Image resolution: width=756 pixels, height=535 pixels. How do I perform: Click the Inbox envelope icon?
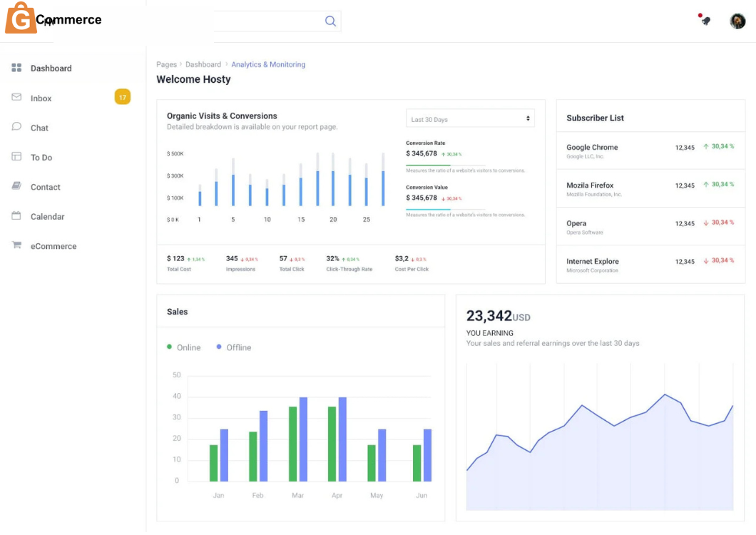click(16, 97)
